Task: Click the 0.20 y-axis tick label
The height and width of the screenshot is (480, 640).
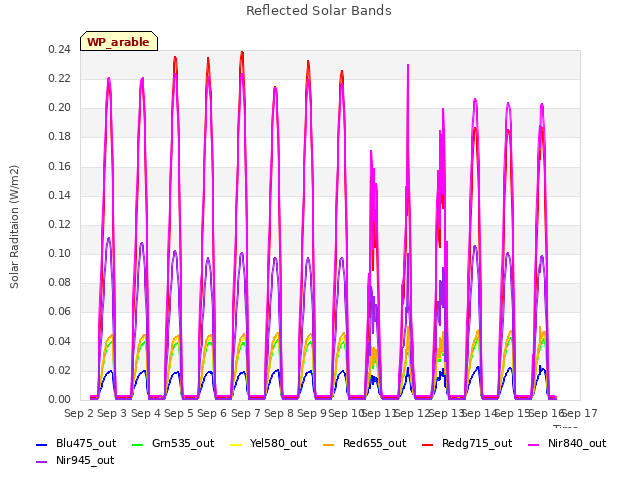Action: (60, 108)
